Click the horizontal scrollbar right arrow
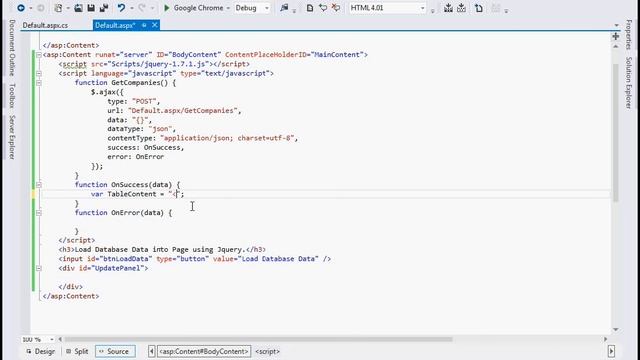 [x=605, y=339]
